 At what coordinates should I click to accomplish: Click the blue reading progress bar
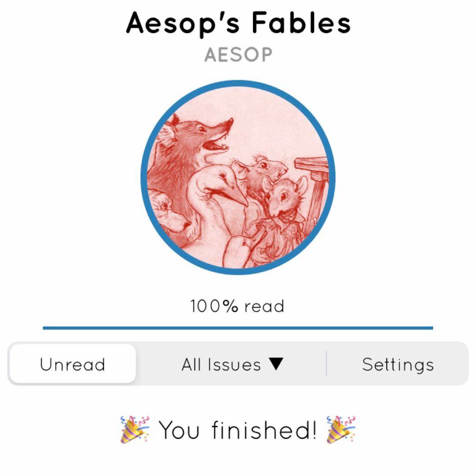(238, 328)
